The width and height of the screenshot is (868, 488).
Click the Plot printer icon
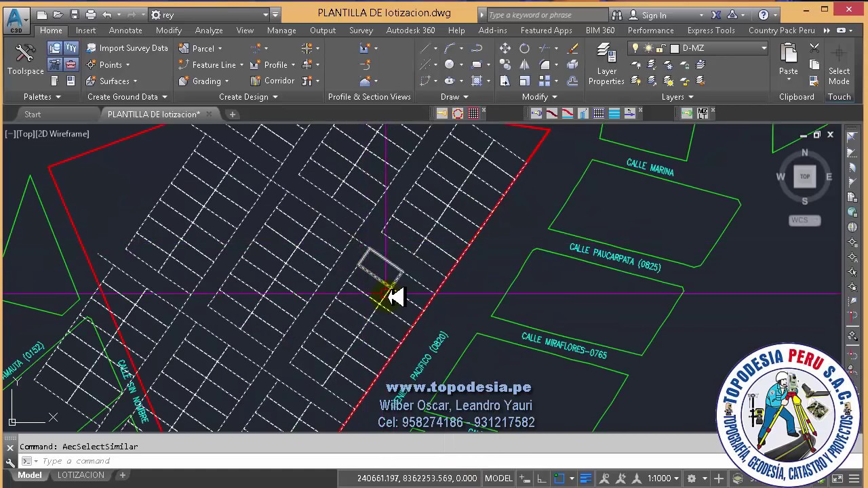(90, 14)
